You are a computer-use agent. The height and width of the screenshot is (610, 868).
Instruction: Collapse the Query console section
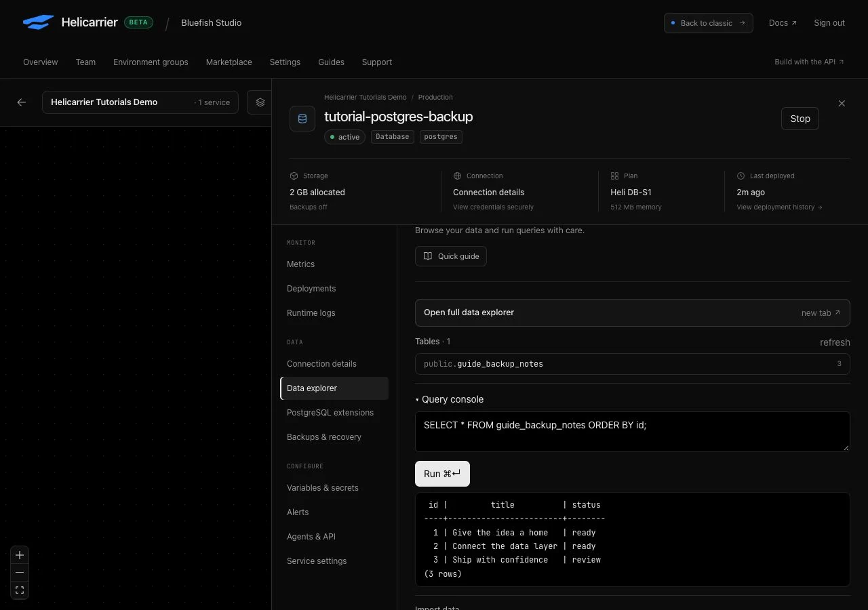coord(450,400)
